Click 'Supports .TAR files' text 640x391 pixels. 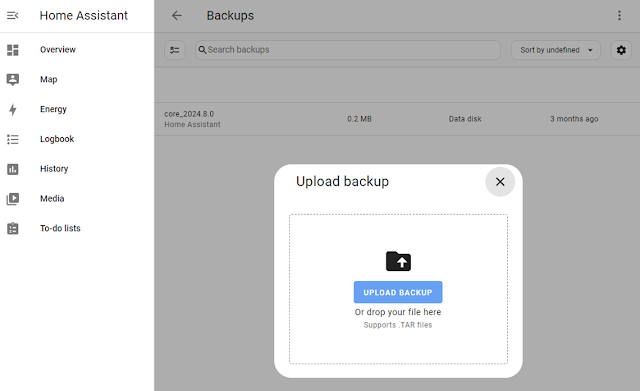click(x=398, y=325)
